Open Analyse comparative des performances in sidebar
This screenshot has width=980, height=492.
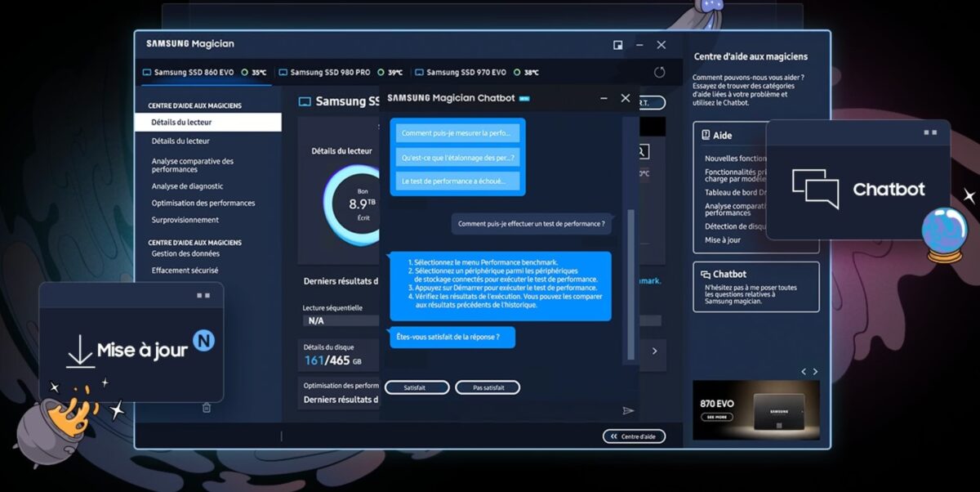pyautogui.click(x=193, y=165)
